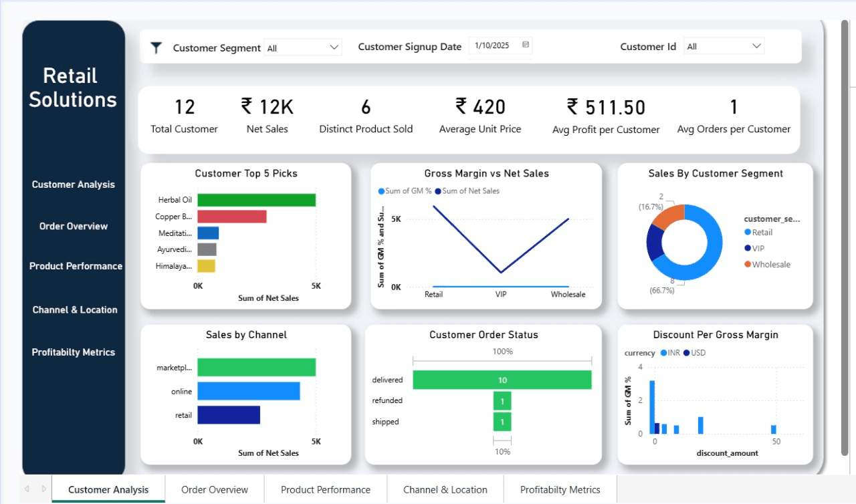Select Channel & Location in the sidebar
Screen dimensions: 856x504
point(74,309)
